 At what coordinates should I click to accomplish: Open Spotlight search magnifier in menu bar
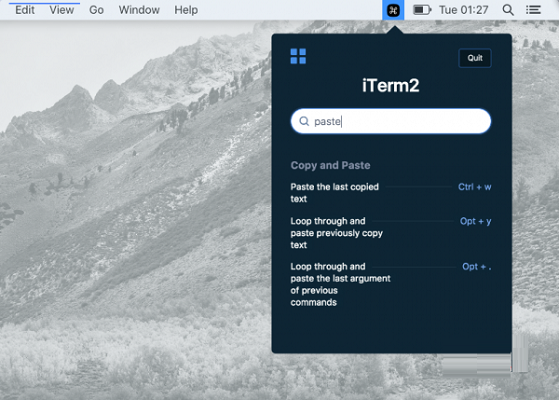coord(508,10)
